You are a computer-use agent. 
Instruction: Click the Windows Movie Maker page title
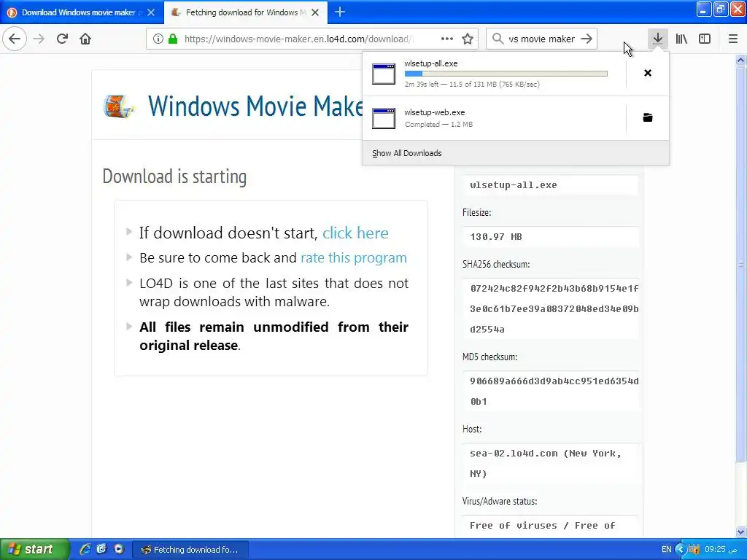tap(255, 106)
